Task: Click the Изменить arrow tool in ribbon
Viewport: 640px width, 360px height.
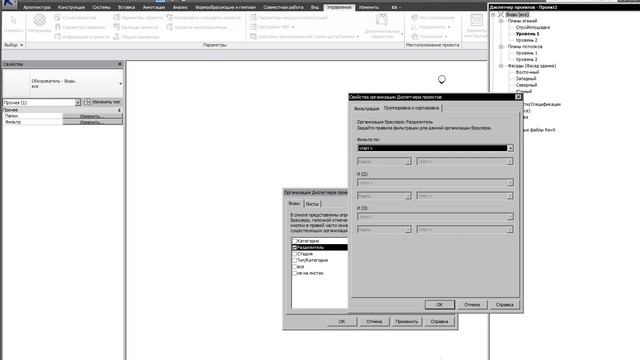Action: pos(13,24)
